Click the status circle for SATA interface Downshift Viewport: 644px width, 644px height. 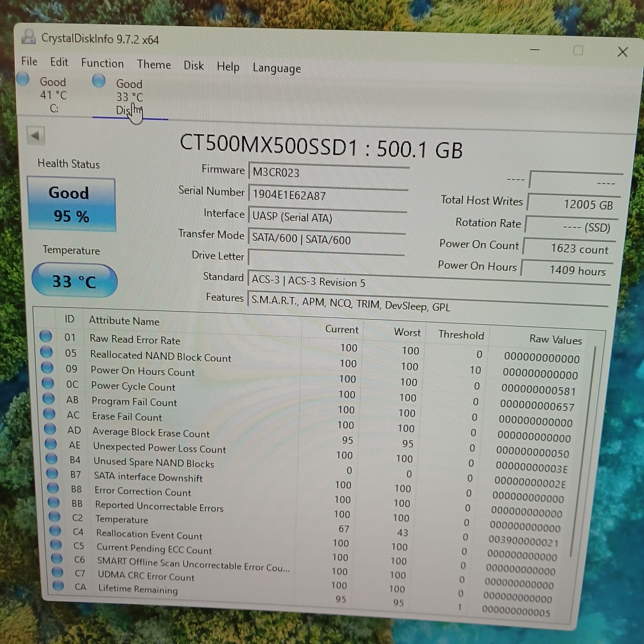[52, 473]
